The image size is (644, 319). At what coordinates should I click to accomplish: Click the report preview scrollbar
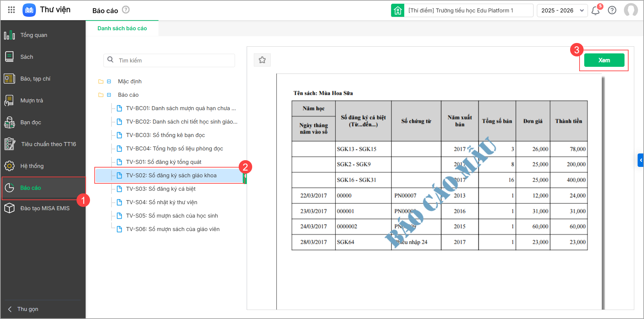[x=603, y=193]
